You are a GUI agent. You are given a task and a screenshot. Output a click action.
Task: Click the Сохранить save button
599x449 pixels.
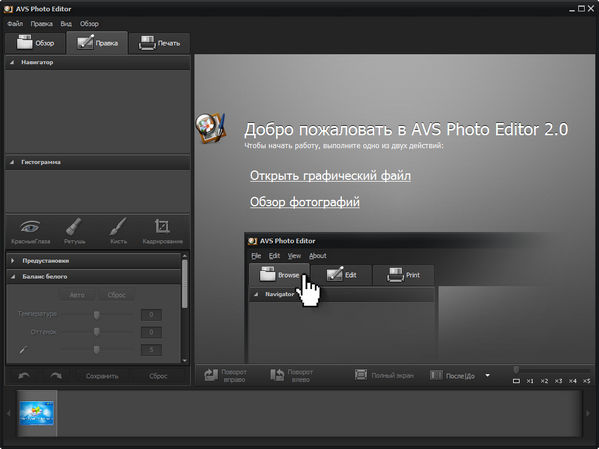pyautogui.click(x=102, y=376)
